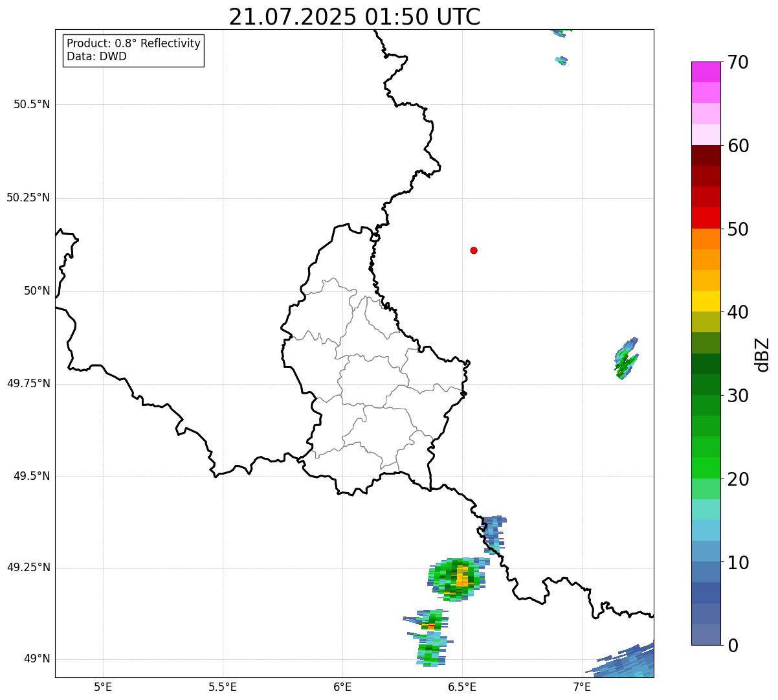Click the 49°N latitude label

[x=37, y=659]
